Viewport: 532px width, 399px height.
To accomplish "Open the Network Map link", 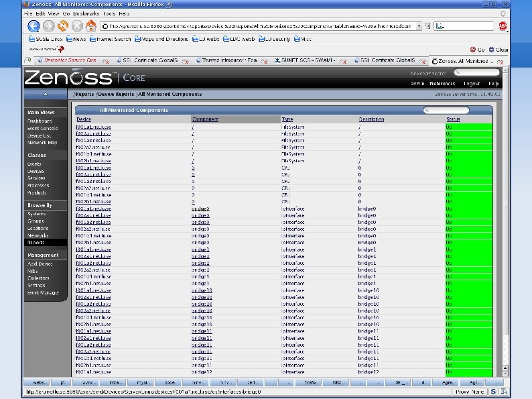I will 42,143.
